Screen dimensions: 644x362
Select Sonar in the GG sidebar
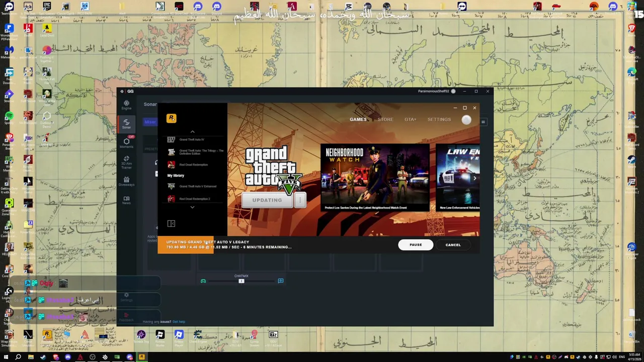pos(126,124)
